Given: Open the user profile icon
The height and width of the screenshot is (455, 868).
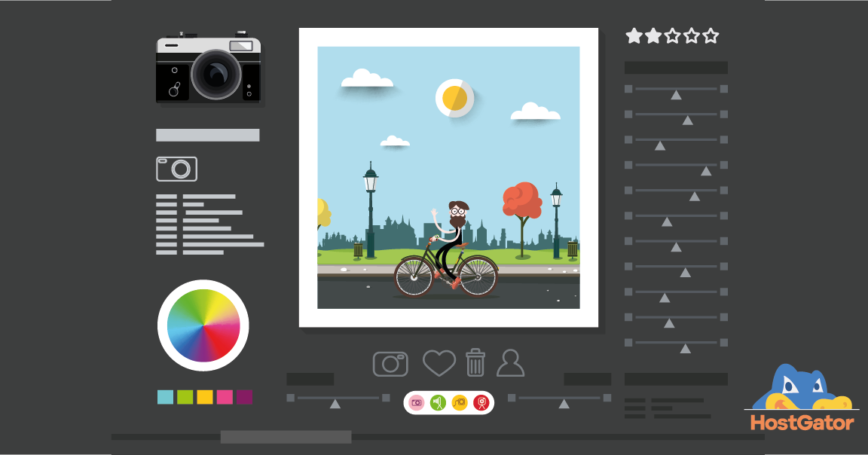Looking at the screenshot, I should point(512,363).
